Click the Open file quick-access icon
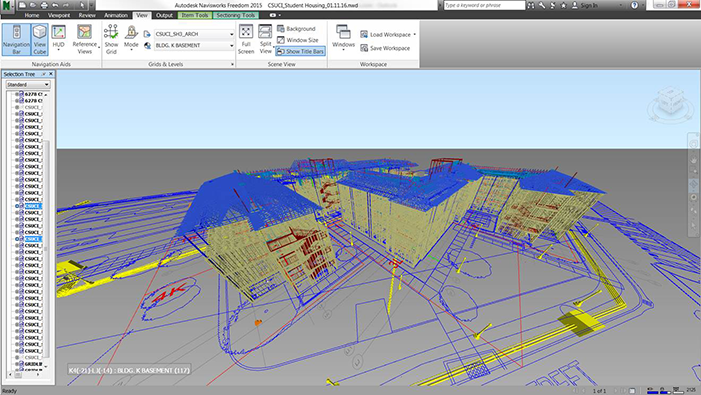 [33, 5]
